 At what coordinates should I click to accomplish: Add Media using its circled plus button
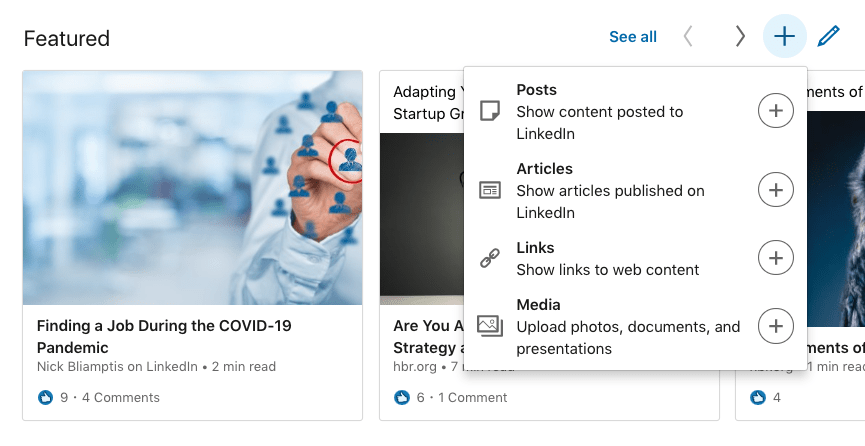[776, 326]
